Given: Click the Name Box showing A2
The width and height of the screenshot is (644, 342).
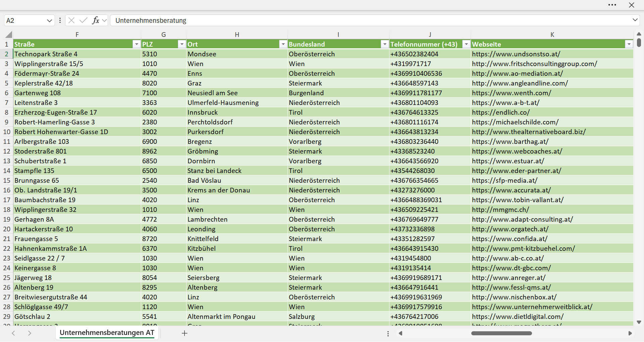Looking at the screenshot, I should coord(25,20).
